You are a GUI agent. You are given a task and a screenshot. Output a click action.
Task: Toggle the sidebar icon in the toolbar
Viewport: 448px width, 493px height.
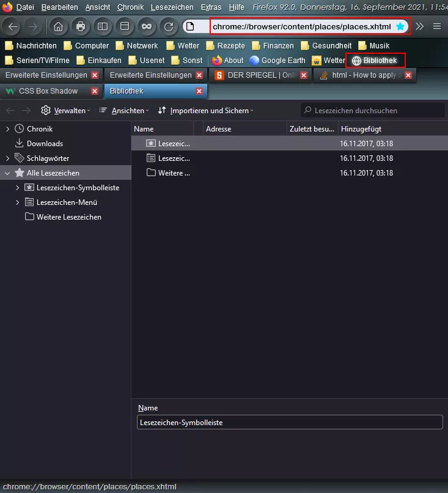[x=103, y=27]
